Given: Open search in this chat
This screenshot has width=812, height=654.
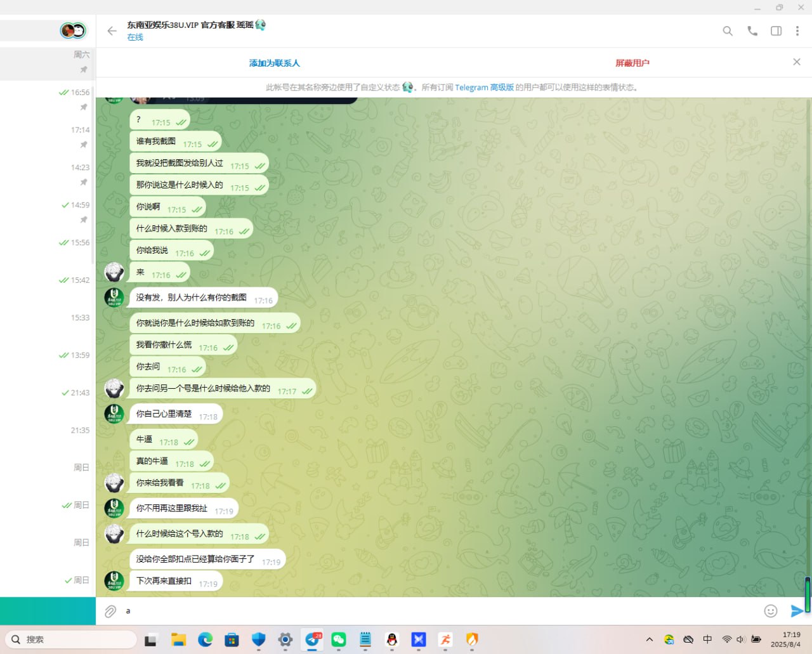Looking at the screenshot, I should [728, 31].
